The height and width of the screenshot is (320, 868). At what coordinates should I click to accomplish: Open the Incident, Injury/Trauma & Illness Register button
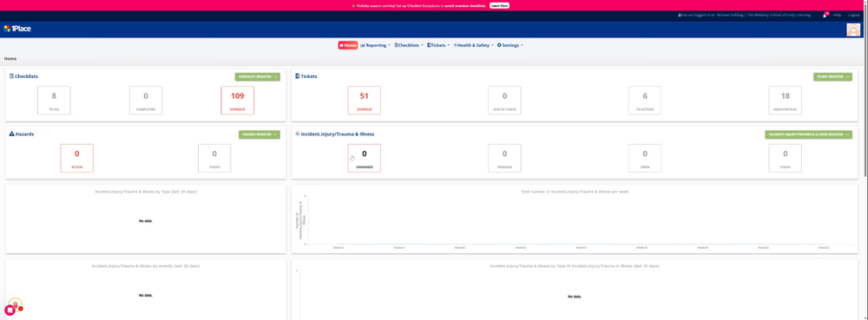808,134
